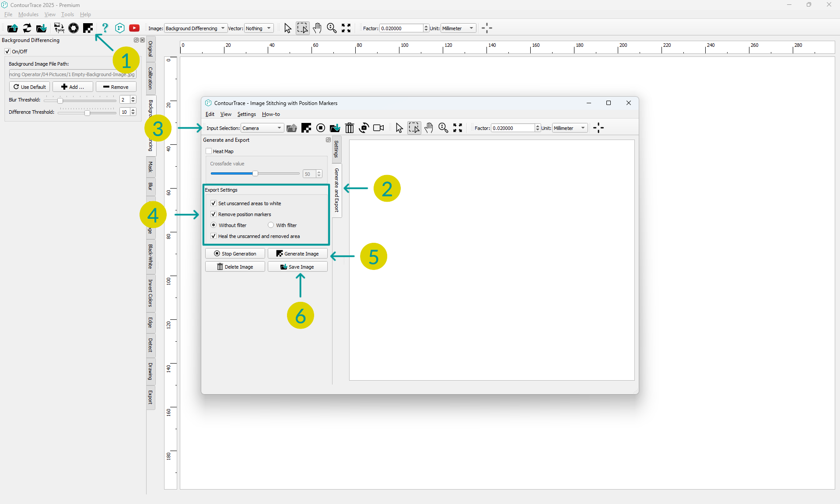Click the video camera icon in stitching toolbar

(378, 128)
